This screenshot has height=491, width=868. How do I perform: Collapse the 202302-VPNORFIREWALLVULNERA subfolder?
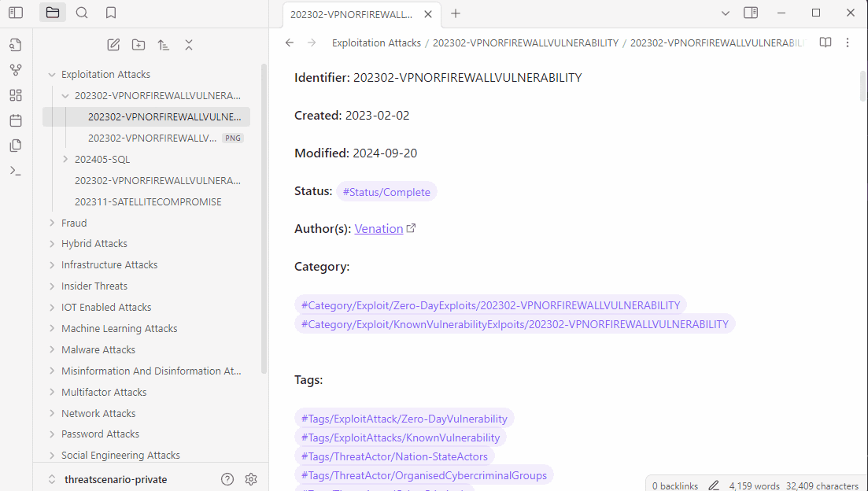click(x=65, y=96)
